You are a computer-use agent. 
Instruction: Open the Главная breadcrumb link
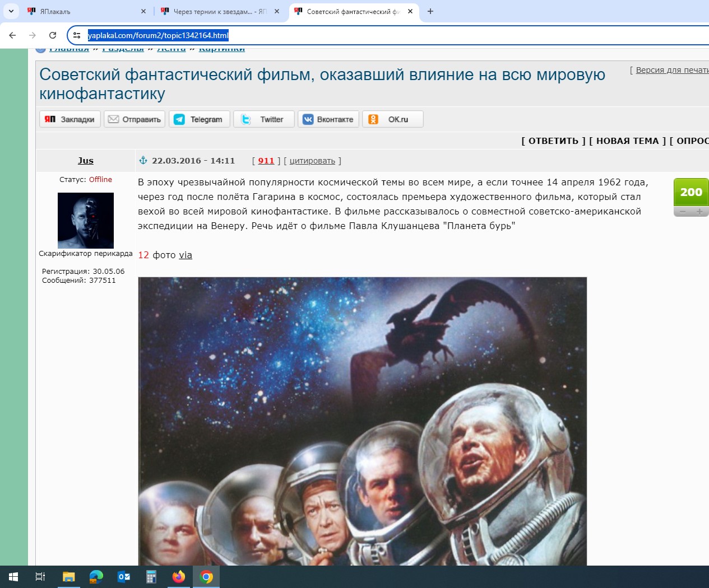tap(69, 49)
